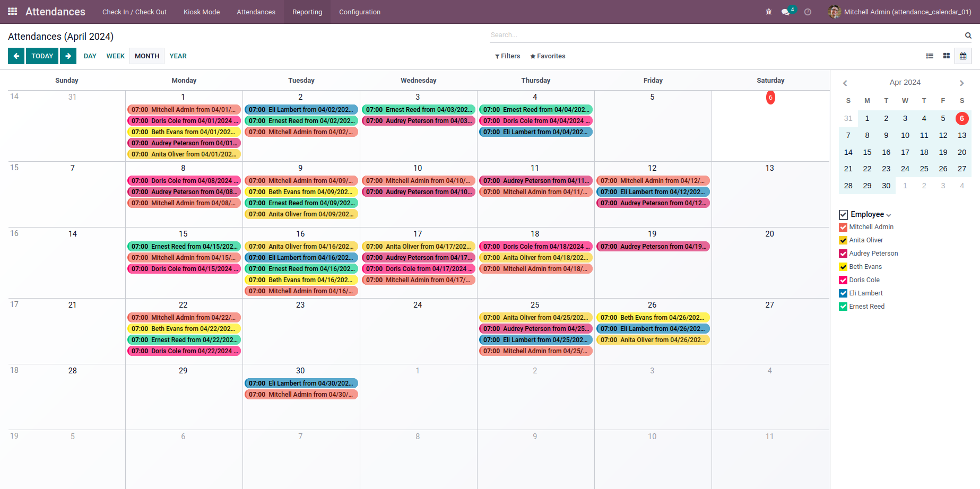Switch to list view icon
This screenshot has width=980, height=489.
point(930,56)
